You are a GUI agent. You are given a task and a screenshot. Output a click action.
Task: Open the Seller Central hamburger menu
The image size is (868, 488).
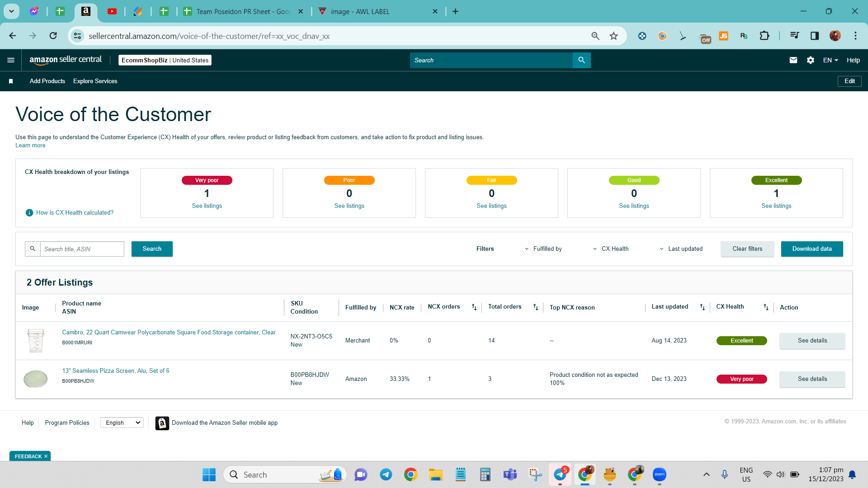11,60
